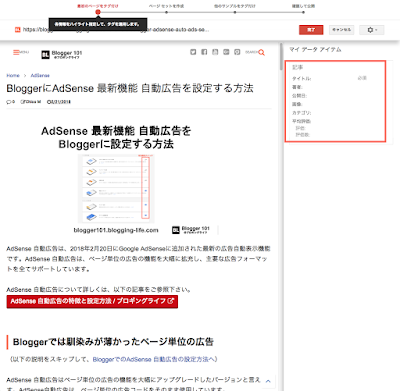Click the Blogger 101 logo in the header
Image resolution: width=400 pixels, height=391 pixels.
click(x=62, y=54)
